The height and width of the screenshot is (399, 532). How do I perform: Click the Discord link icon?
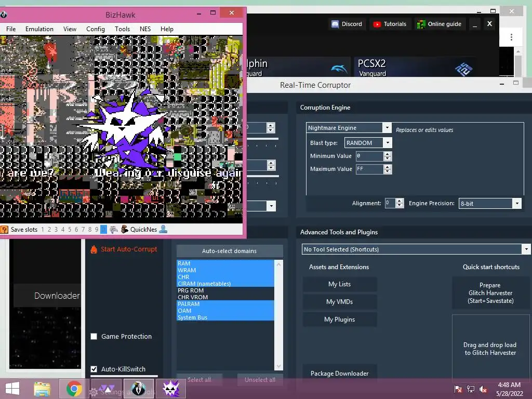pos(335,24)
